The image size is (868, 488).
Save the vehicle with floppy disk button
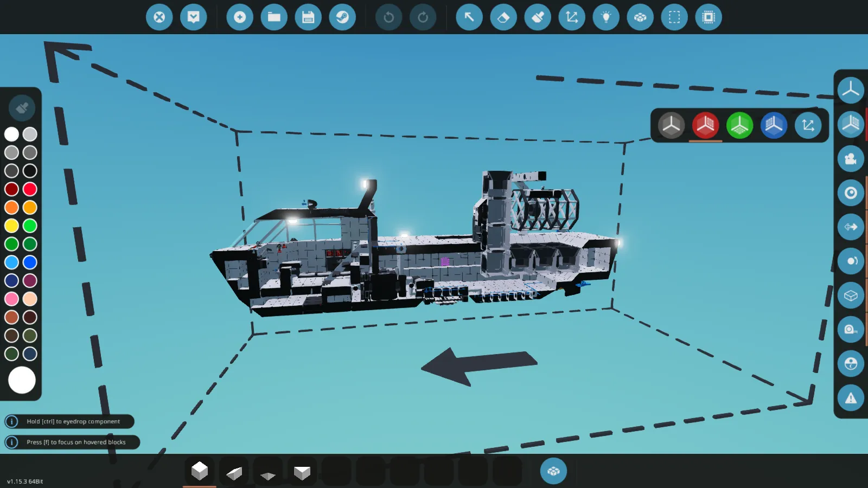pos(308,17)
